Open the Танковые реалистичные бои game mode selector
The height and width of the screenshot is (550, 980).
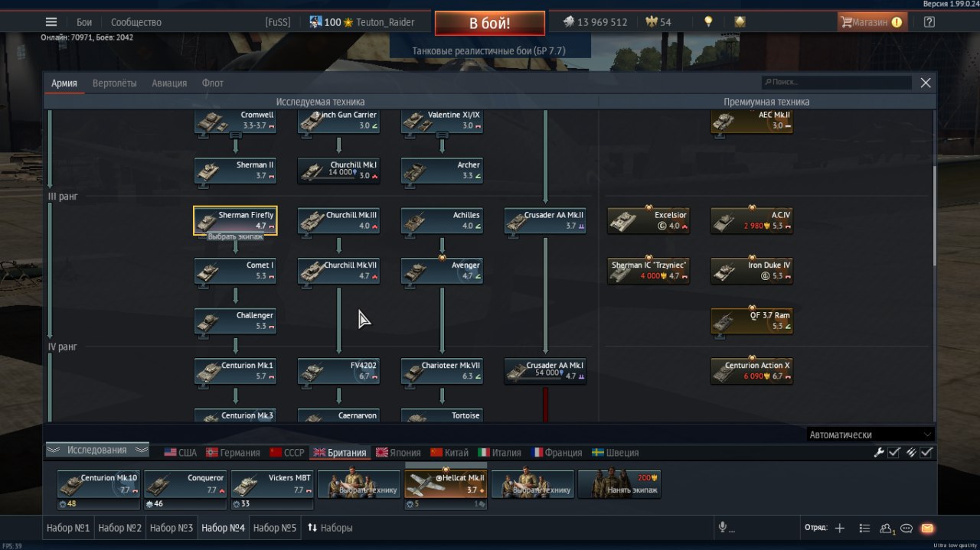tap(490, 50)
